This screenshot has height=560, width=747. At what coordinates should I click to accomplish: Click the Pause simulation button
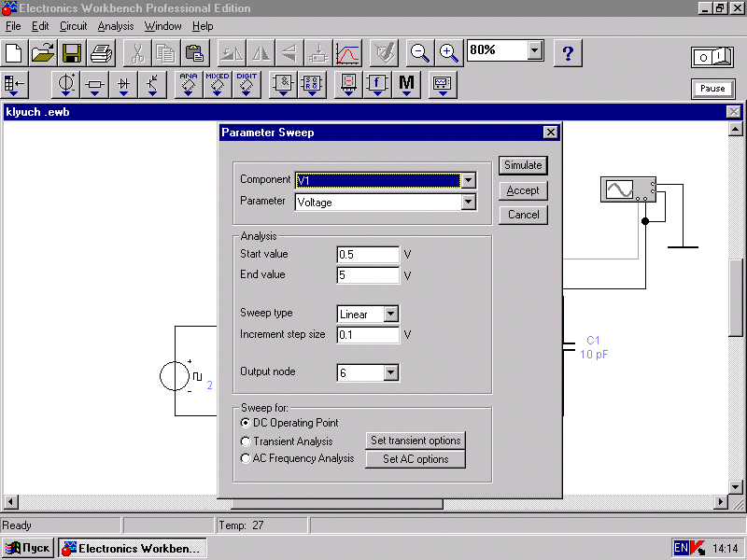pos(712,89)
